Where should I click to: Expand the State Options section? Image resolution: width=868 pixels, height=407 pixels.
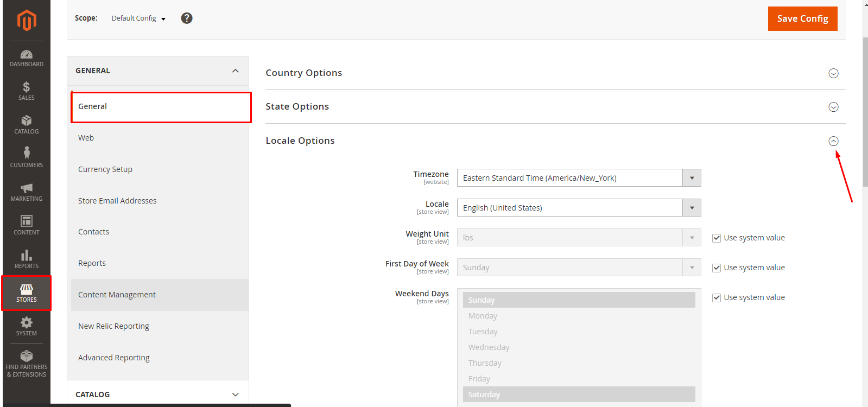click(x=833, y=107)
